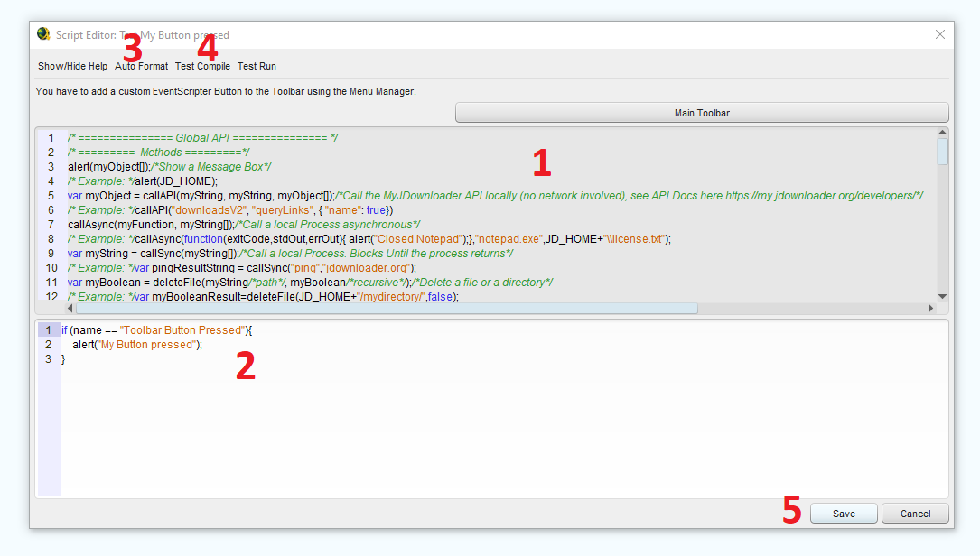
Task: Start Test Run from the menu bar
Action: (x=257, y=66)
